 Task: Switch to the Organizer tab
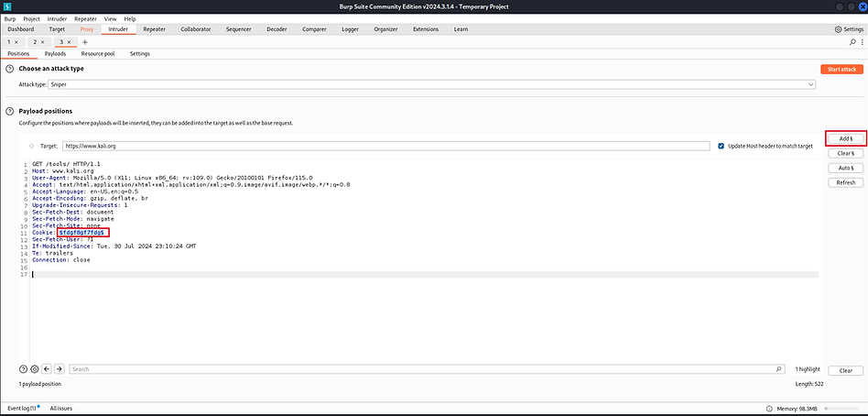tap(385, 29)
